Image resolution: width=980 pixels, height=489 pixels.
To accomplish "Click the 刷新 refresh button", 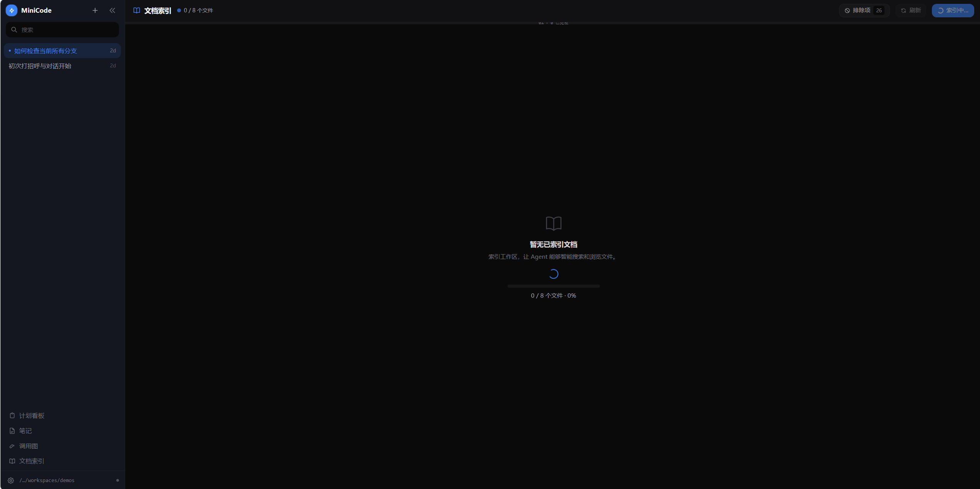I will (x=911, y=10).
